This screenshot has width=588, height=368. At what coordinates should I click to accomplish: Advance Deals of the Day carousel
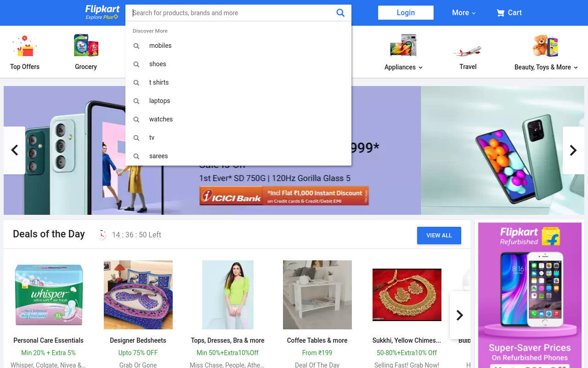click(x=460, y=315)
